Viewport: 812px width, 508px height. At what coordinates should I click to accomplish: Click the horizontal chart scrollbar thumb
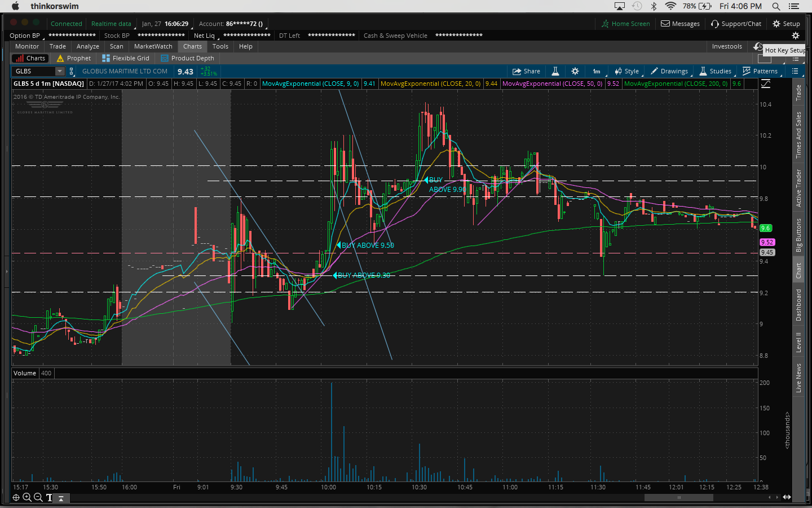(678, 497)
